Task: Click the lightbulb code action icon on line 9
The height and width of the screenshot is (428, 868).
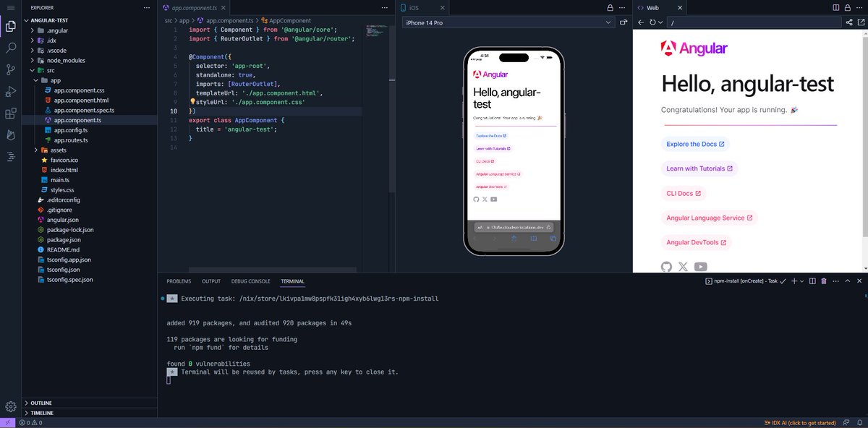Action: point(192,103)
